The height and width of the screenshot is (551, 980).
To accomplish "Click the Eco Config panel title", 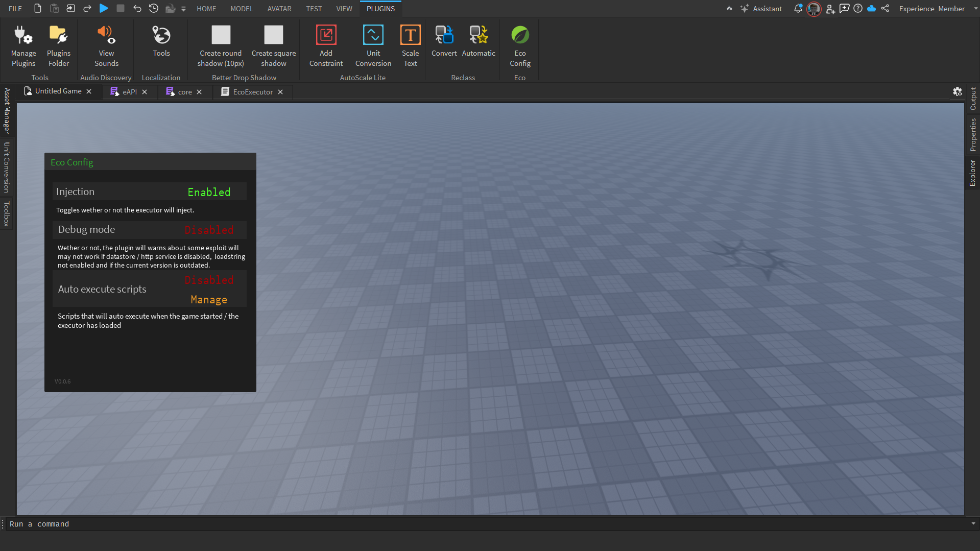I will pyautogui.click(x=72, y=162).
